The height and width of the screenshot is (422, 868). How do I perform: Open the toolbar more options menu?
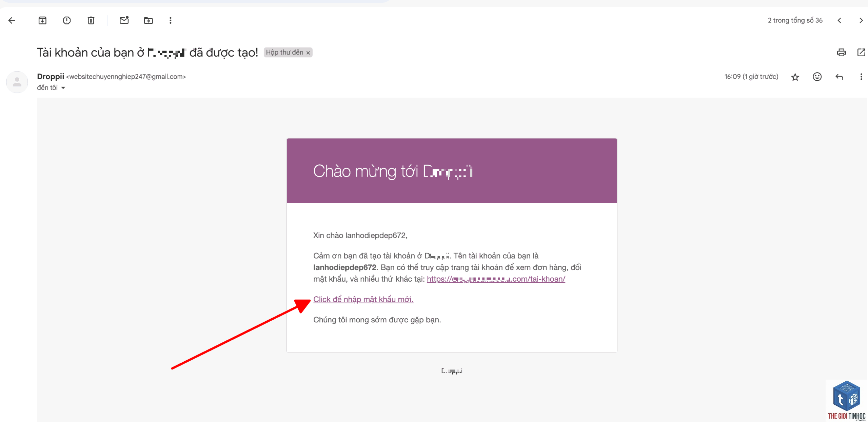171,21
